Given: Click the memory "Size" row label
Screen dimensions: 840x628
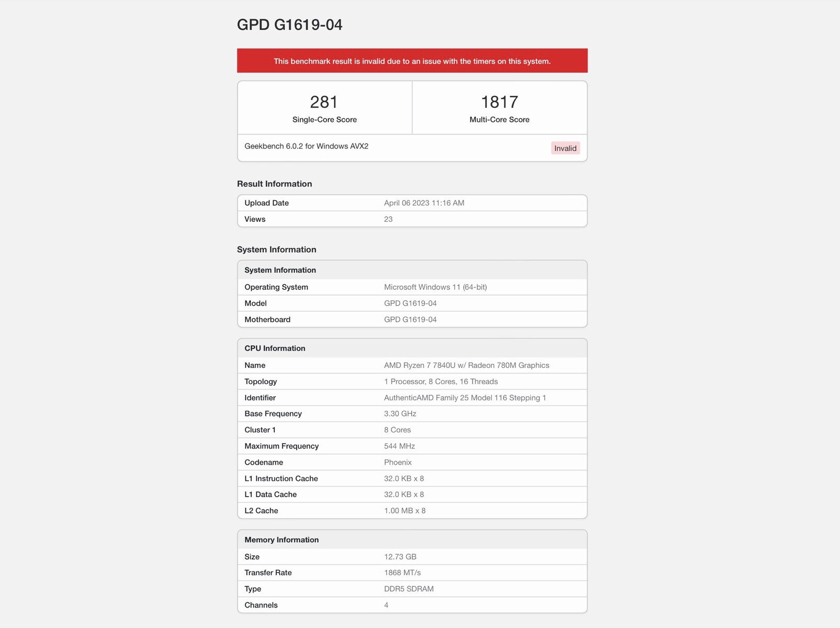Looking at the screenshot, I should pyautogui.click(x=252, y=557).
